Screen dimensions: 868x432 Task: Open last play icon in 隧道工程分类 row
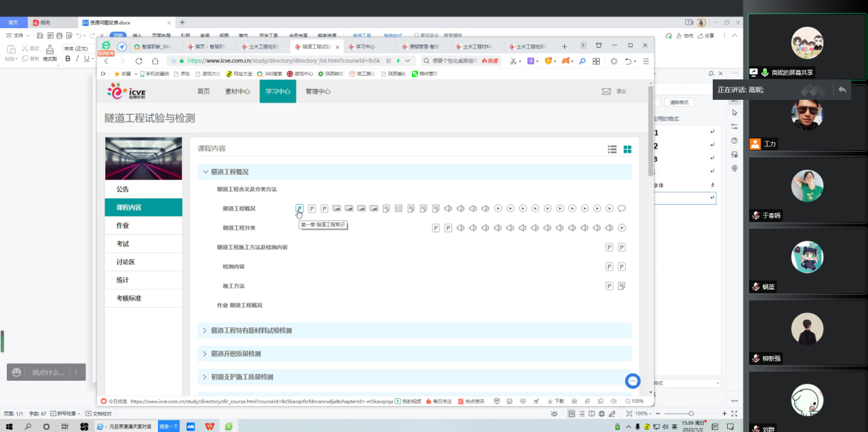click(x=622, y=228)
